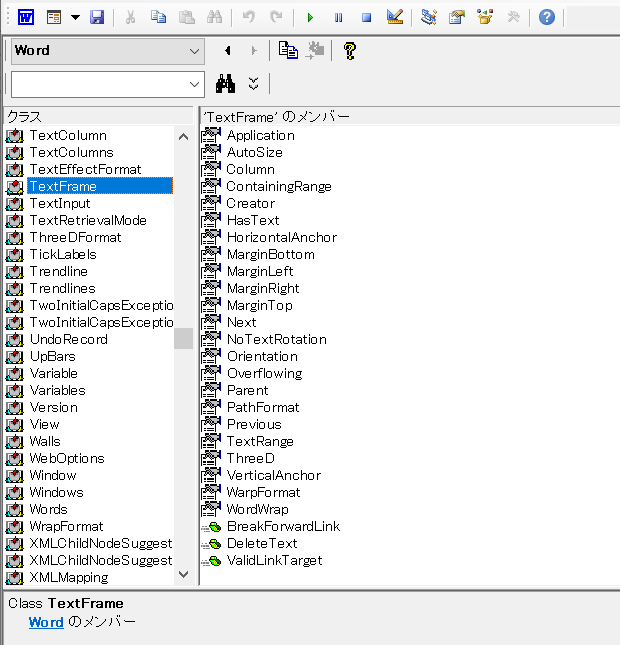Viewport: 620px width, 645px height.
Task: Open the Object Browser icon in the main toolbar
Action: coord(485,17)
